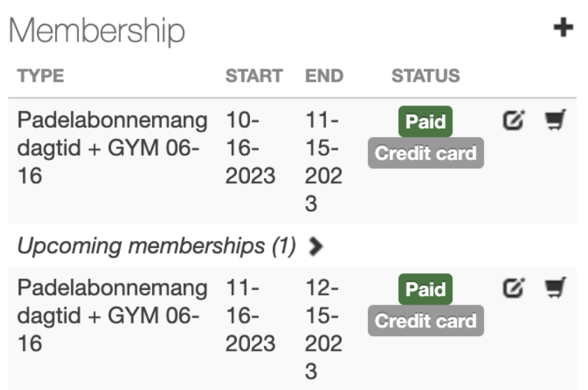This screenshot has height=390, width=588.
Task: Select the current Padelabonnemang dagtid + GYM entry
Action: (112, 148)
